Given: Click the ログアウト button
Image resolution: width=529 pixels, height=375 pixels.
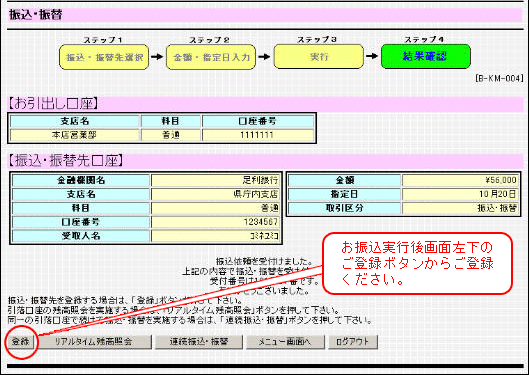Looking at the screenshot, I should 353,342.
